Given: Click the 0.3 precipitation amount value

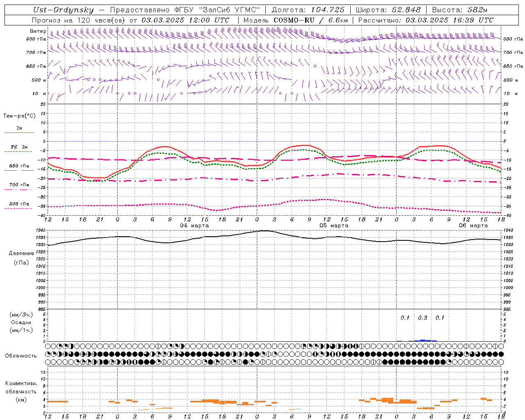Looking at the screenshot, I should click(x=422, y=318).
